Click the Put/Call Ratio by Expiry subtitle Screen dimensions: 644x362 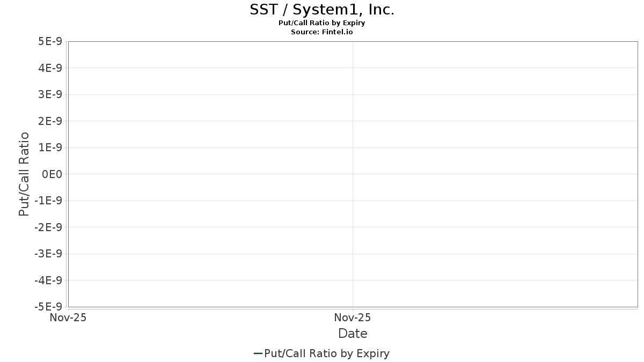(x=322, y=23)
